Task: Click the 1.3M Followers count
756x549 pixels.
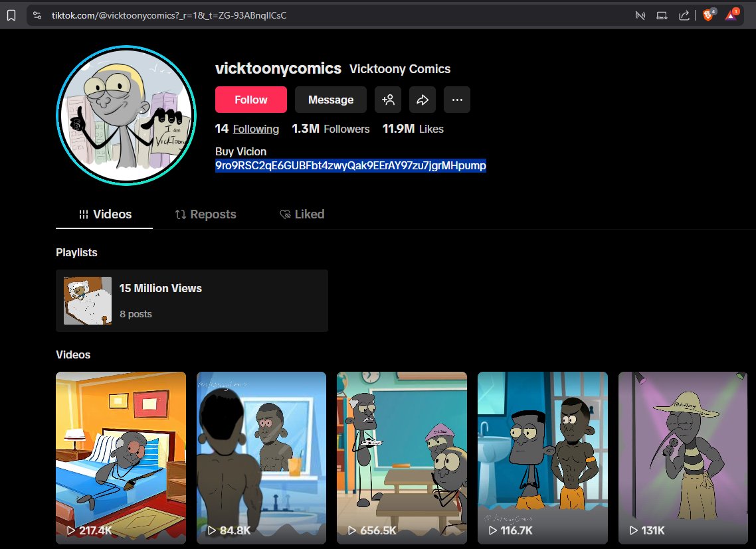Action: pos(331,129)
